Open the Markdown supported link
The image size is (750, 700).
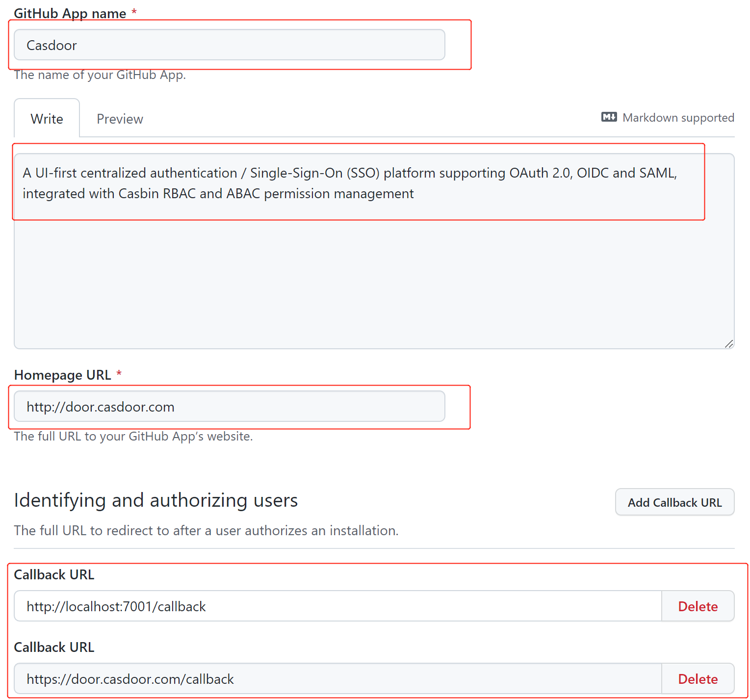[x=678, y=117]
